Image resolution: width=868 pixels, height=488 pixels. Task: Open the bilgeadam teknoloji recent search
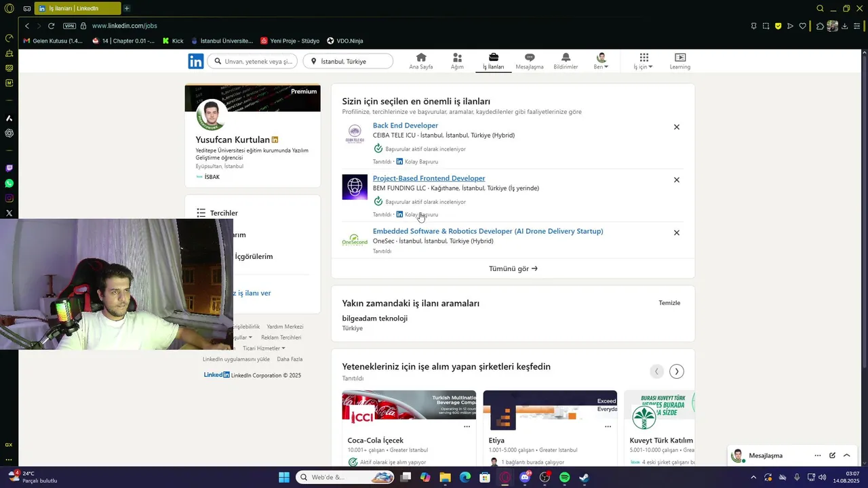375,319
